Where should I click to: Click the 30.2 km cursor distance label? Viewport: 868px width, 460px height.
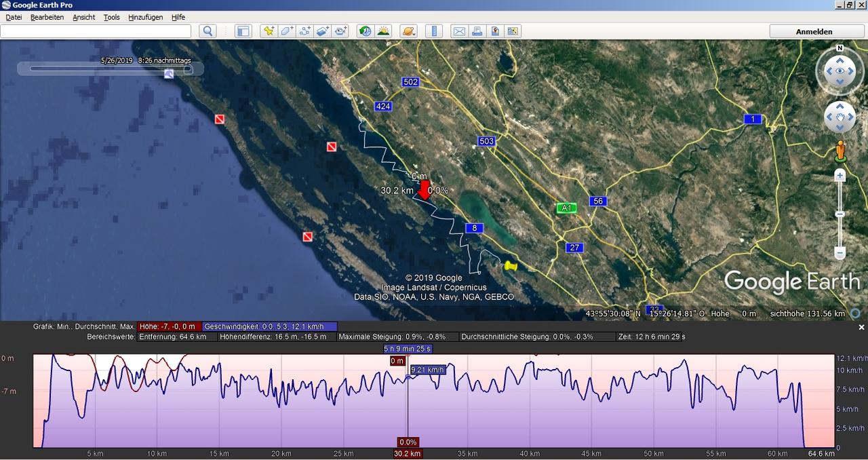pyautogui.click(x=408, y=453)
